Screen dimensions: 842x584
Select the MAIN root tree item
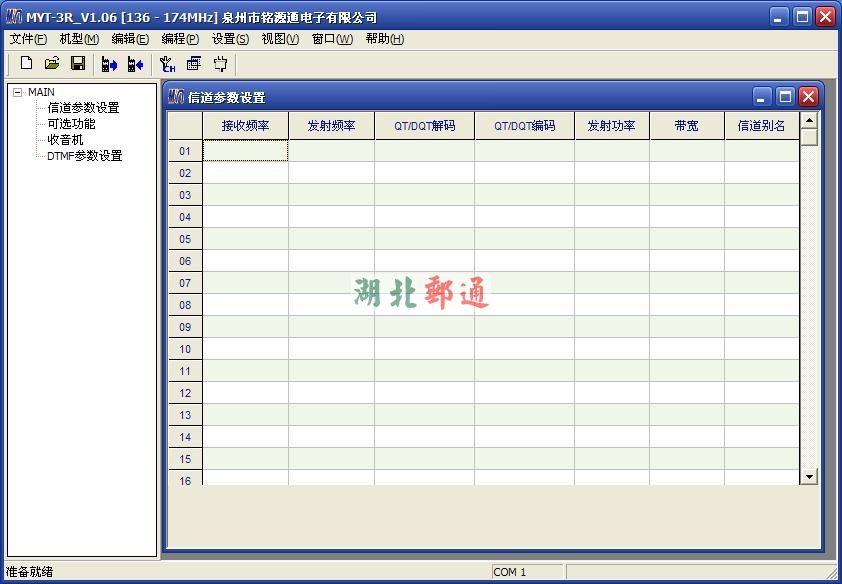pos(41,92)
